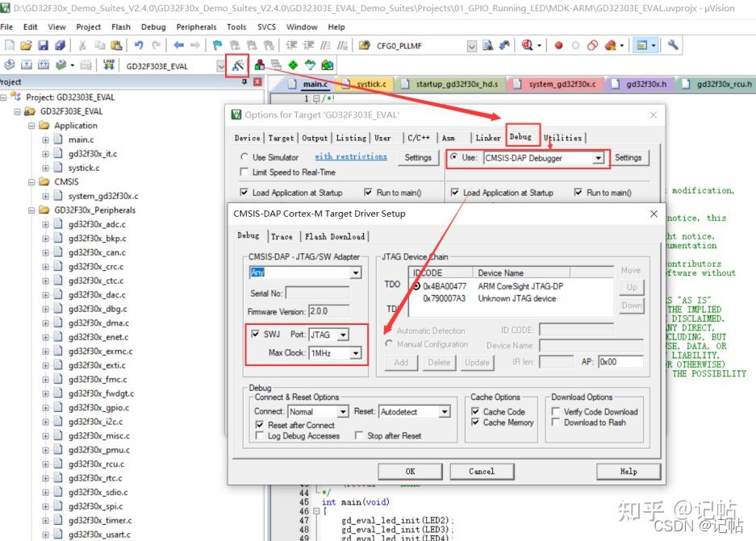
Task: Open the Max Clock 1MHz dropdown
Action: click(x=355, y=353)
